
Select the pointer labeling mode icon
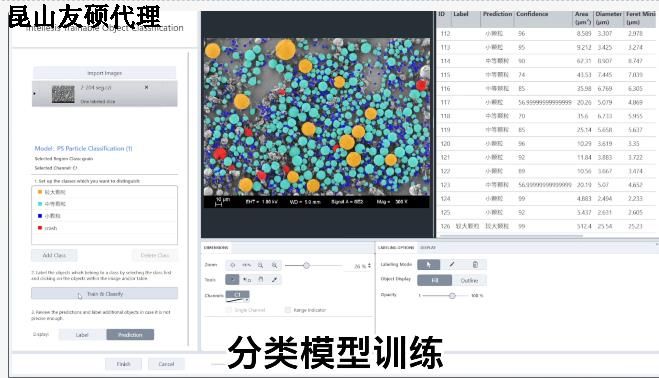coord(429,264)
